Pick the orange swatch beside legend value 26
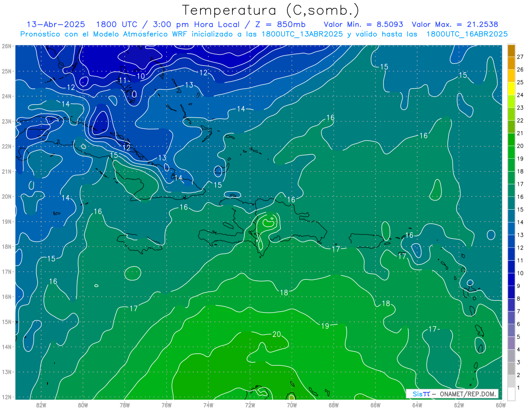 point(511,63)
